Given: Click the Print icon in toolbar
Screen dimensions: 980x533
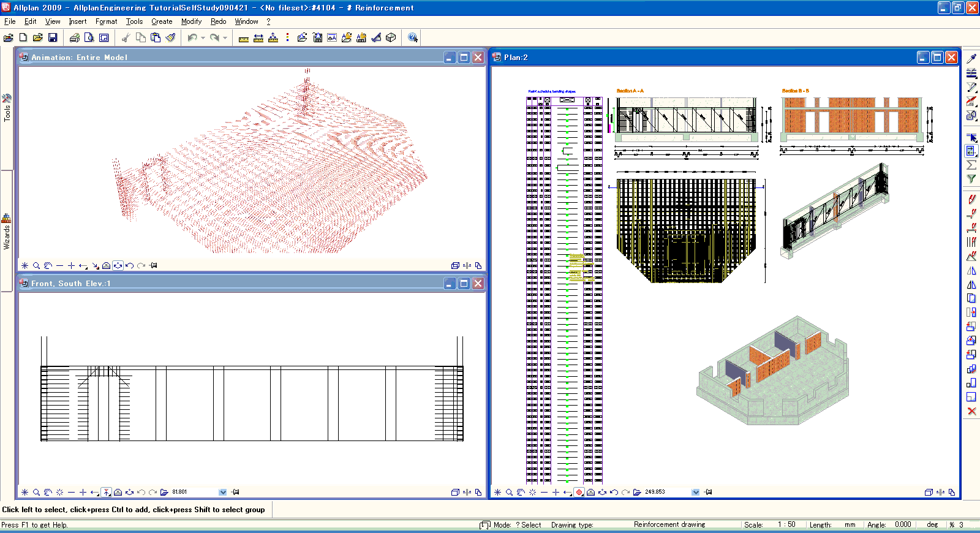Looking at the screenshot, I should pos(74,38).
